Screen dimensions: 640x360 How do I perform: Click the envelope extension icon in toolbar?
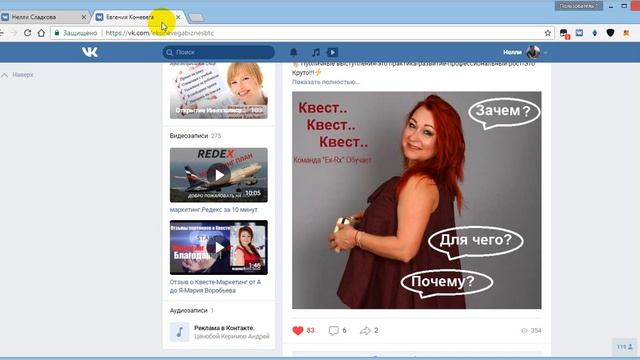579,33
